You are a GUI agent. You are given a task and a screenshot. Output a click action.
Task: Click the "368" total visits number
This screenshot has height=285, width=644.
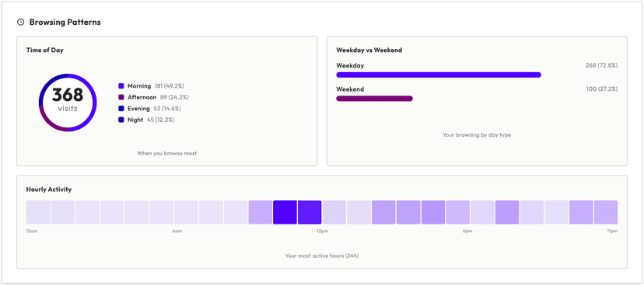(68, 95)
